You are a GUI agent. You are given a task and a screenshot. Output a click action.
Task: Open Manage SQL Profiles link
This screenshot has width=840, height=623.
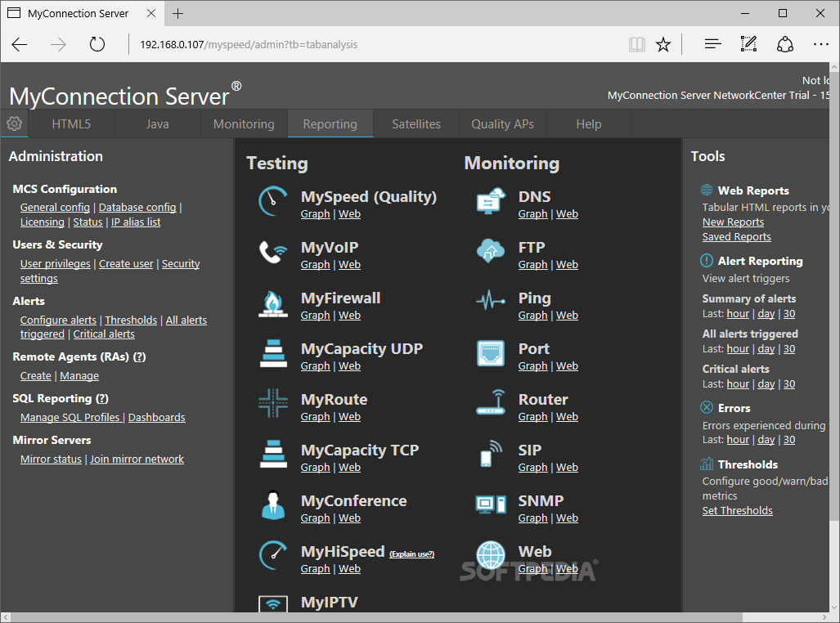(70, 417)
